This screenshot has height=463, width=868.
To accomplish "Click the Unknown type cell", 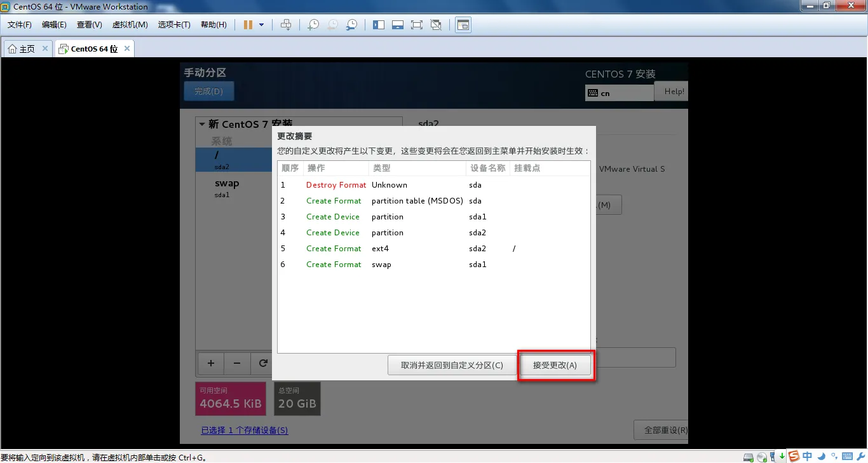I will point(390,185).
